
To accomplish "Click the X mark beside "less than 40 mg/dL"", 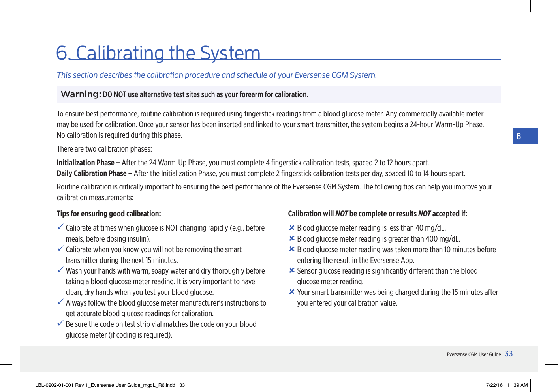I will (x=292, y=228).
